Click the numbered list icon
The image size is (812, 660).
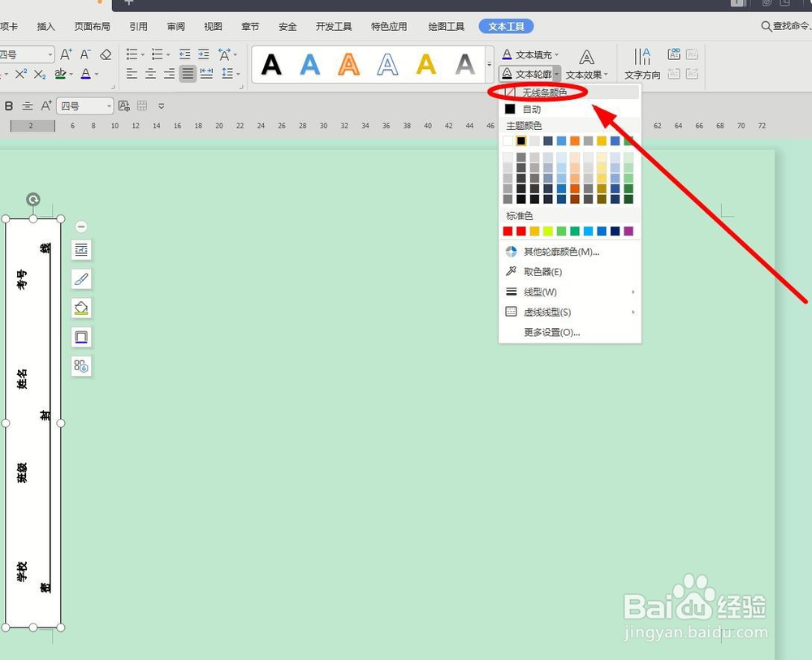158,54
